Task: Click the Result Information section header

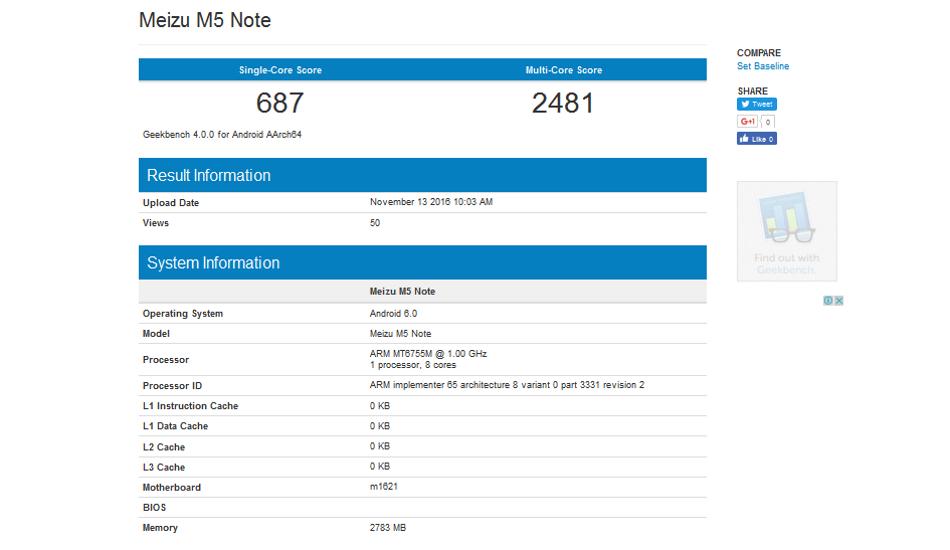Action: [x=422, y=175]
